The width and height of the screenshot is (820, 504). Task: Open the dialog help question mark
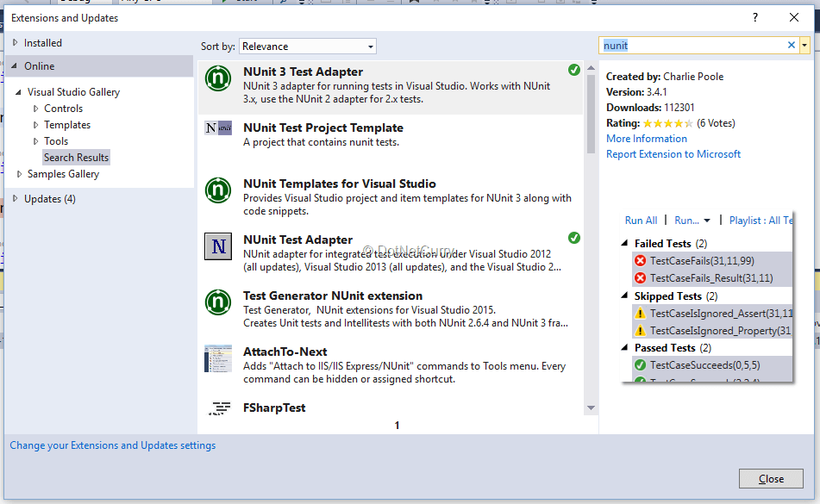[755, 18]
